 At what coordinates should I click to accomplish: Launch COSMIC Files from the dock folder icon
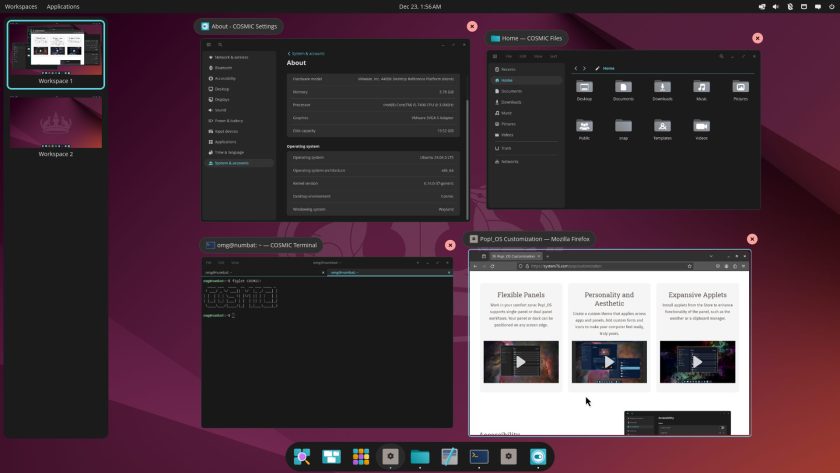tap(420, 456)
